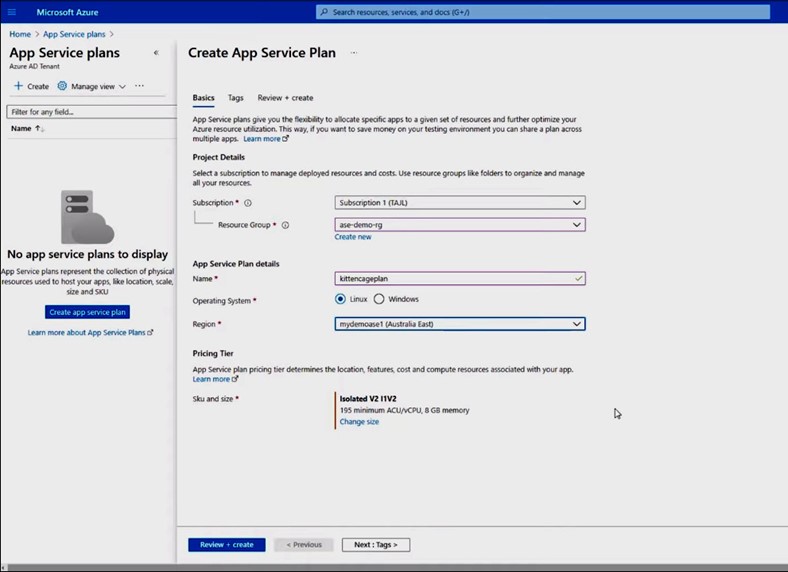
Task: Open the Resource Group dropdown
Action: 460,225
